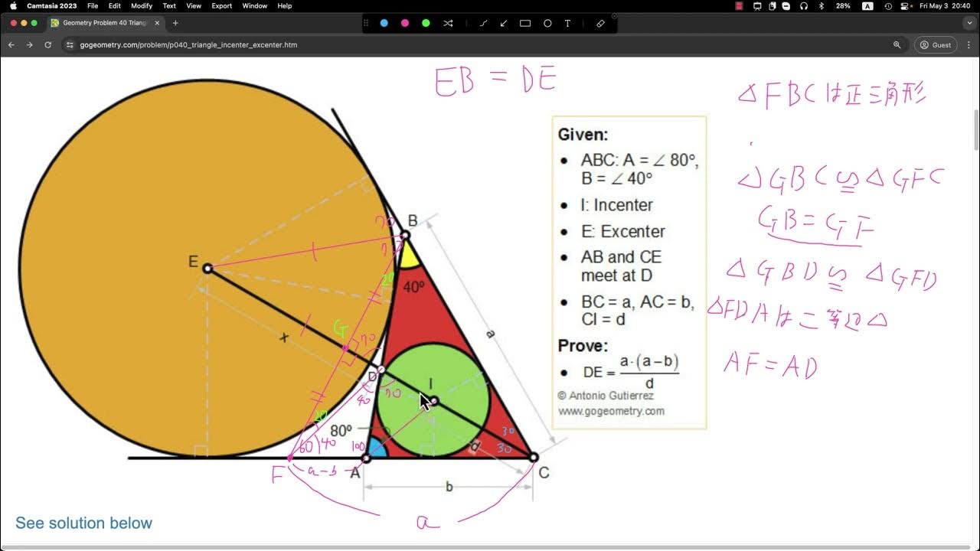The height and width of the screenshot is (551, 980).
Task: Select the Text annotation tool
Action: 567,24
